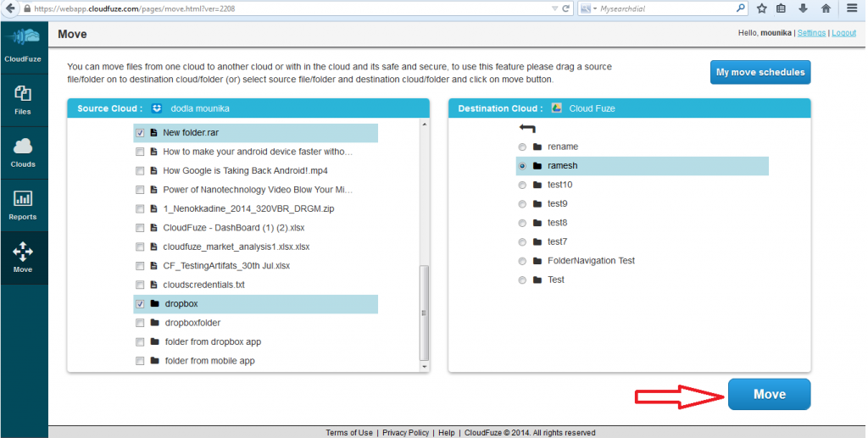
Task: Open the Privacy Policy link
Action: (x=406, y=432)
